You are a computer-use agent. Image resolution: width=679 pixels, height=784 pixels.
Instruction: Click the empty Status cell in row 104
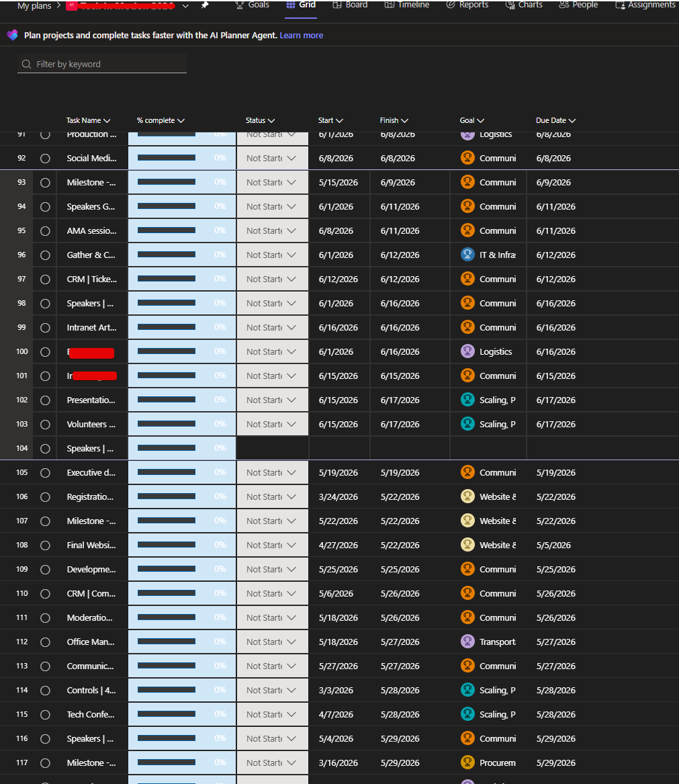(x=273, y=448)
